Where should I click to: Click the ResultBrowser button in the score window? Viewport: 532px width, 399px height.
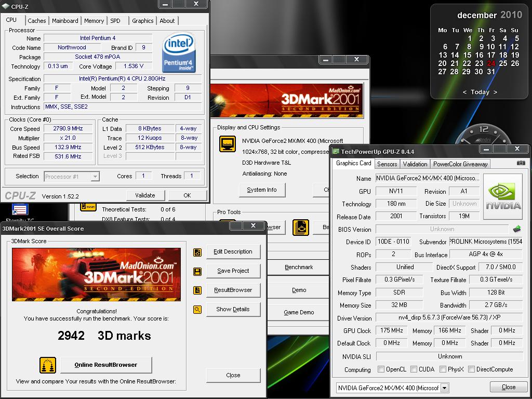(x=233, y=290)
